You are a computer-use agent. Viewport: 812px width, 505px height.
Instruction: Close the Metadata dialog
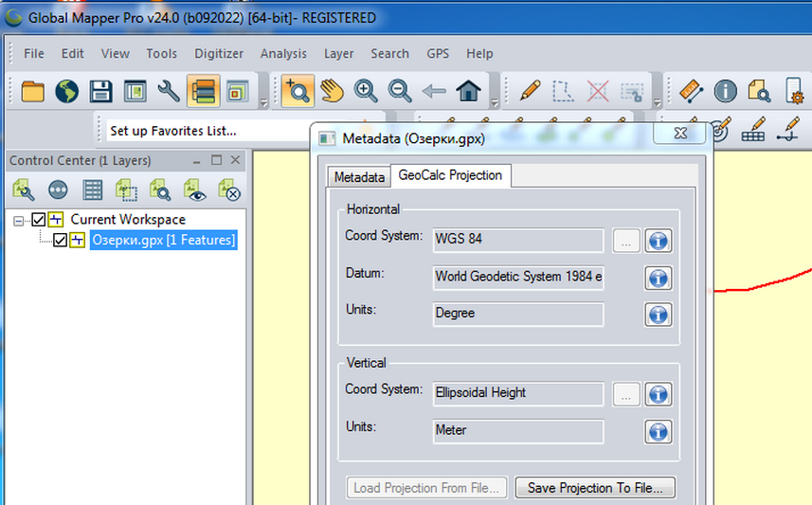[680, 134]
